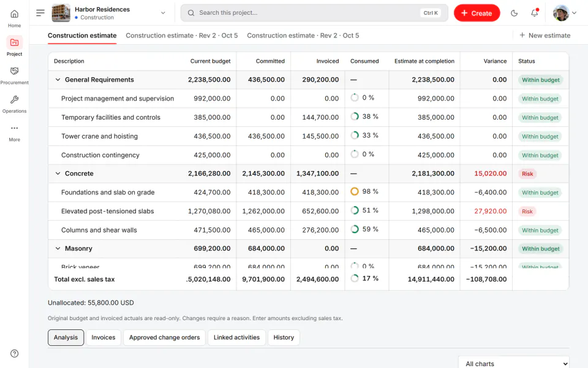Select the active Construction estimate tab

[x=82, y=36]
